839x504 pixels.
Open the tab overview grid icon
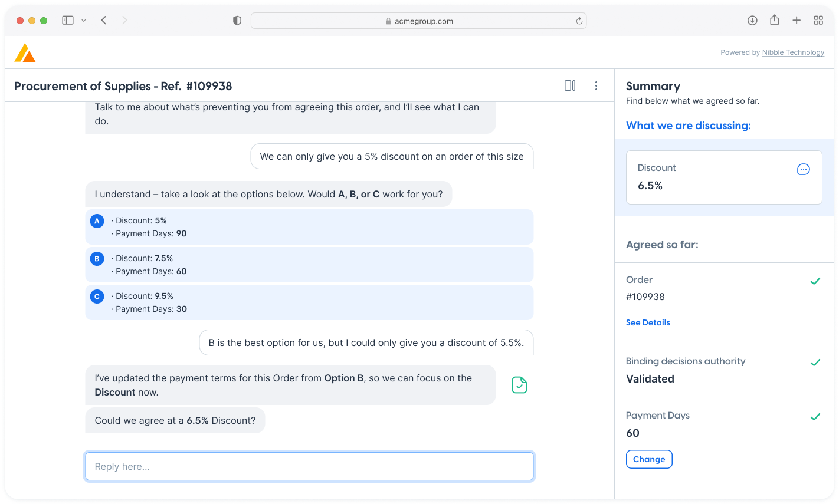coord(818,21)
